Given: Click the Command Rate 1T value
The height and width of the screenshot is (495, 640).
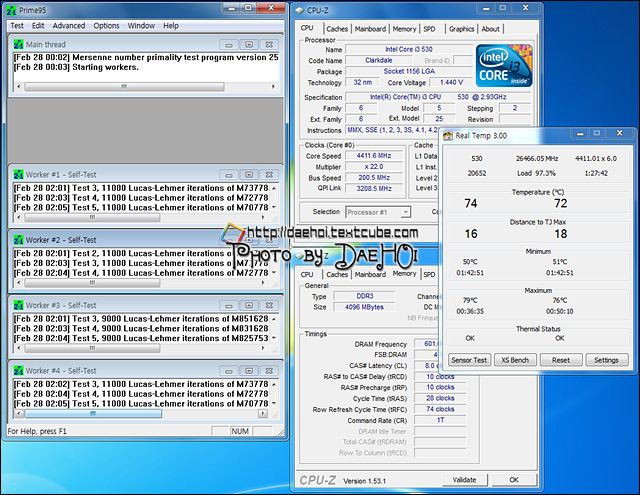Looking at the screenshot, I should [440, 420].
